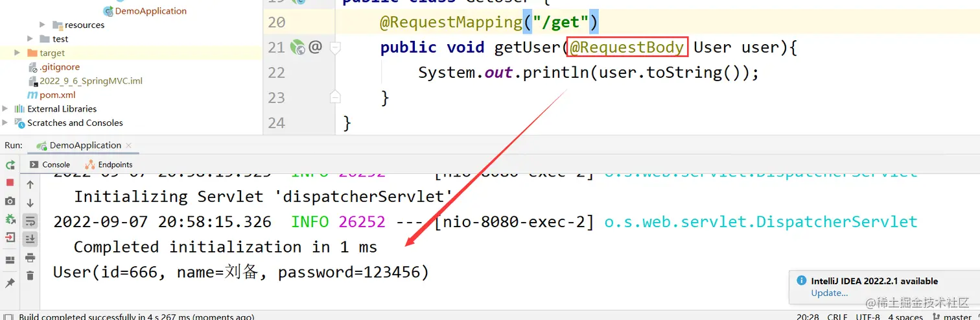Screen dimensions: 980x320
Task: Click the Update... link in notification
Action: 829,293
